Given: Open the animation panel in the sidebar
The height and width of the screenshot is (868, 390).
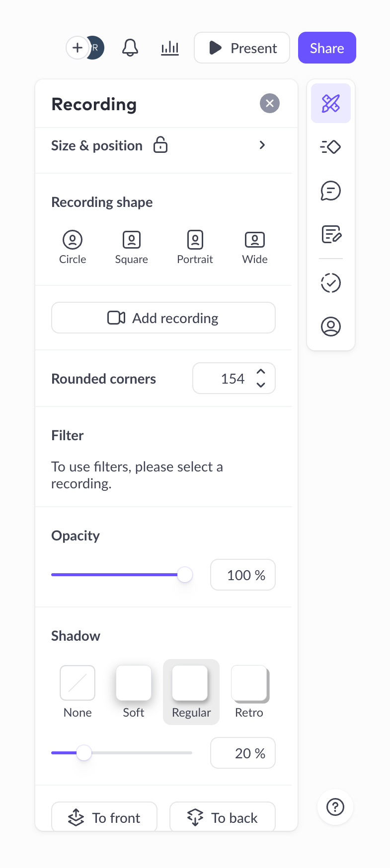Looking at the screenshot, I should 330,147.
